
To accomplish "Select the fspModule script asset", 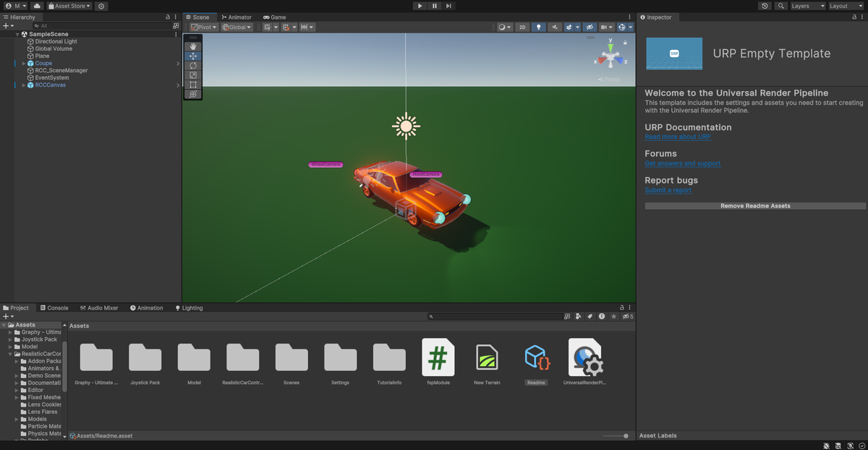I will click(438, 362).
